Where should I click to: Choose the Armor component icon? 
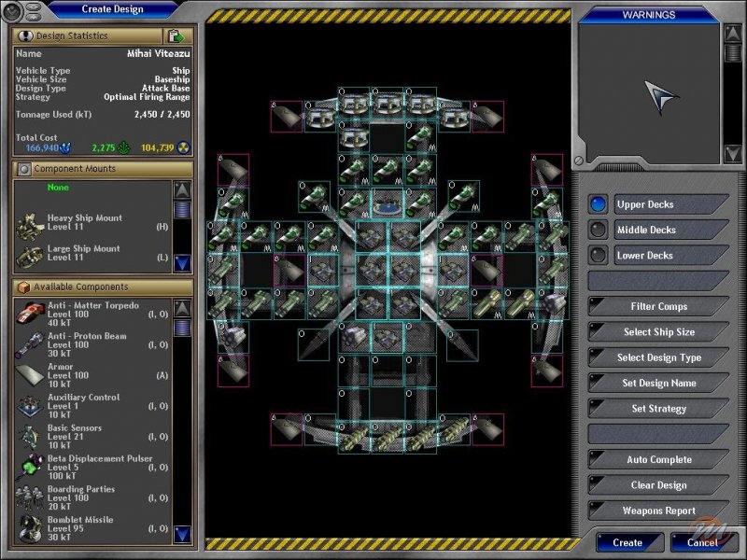pos(33,376)
